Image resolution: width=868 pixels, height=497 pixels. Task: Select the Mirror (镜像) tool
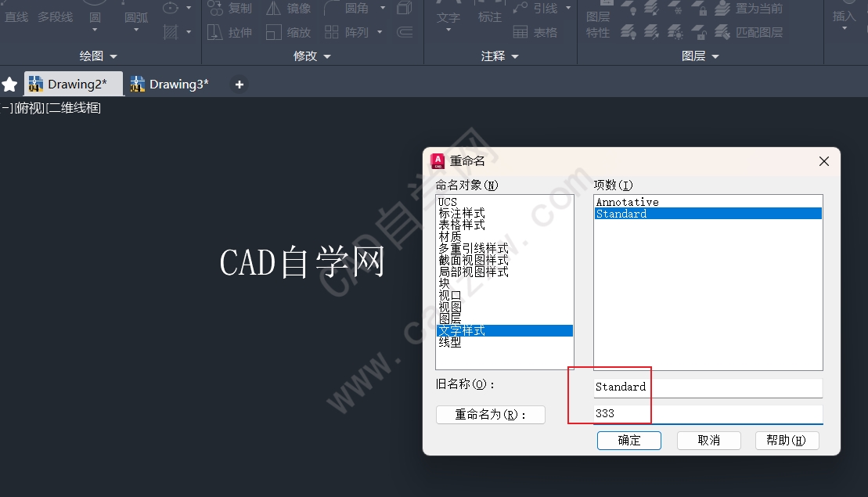(288, 8)
